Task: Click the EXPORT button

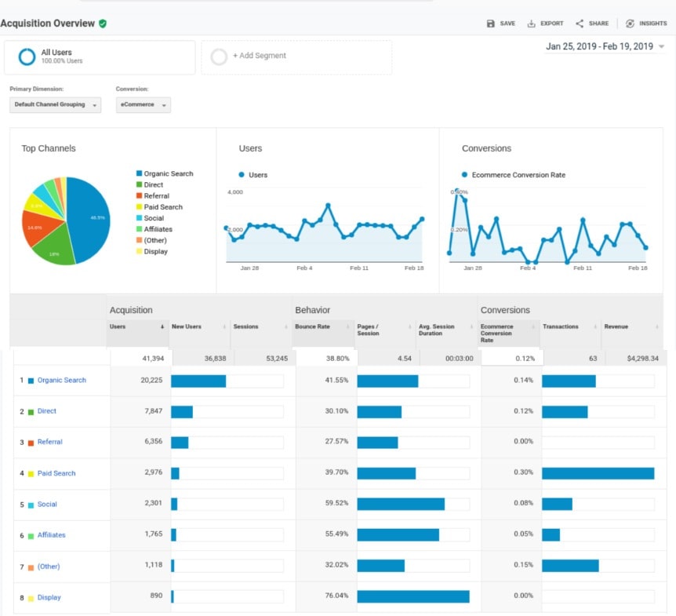Action: click(545, 24)
